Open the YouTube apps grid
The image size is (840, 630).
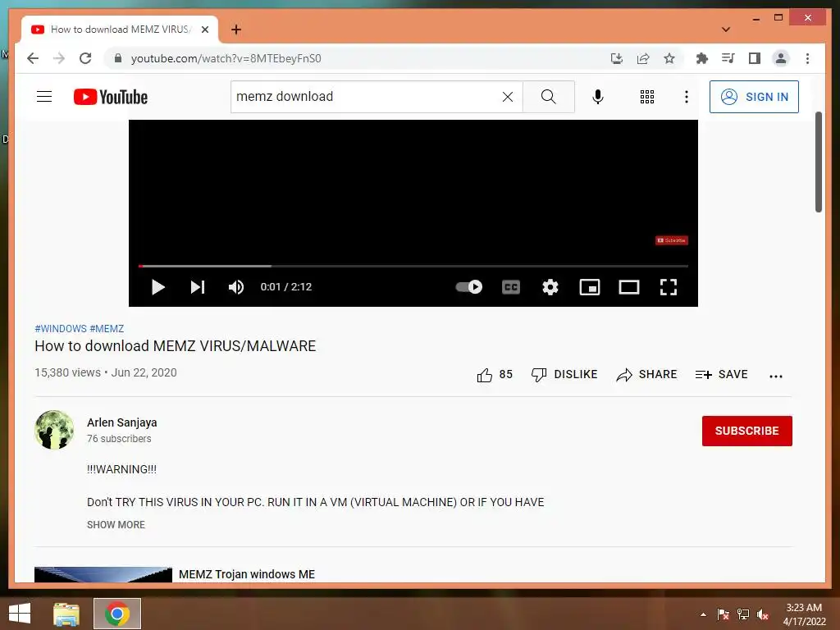[x=647, y=97]
